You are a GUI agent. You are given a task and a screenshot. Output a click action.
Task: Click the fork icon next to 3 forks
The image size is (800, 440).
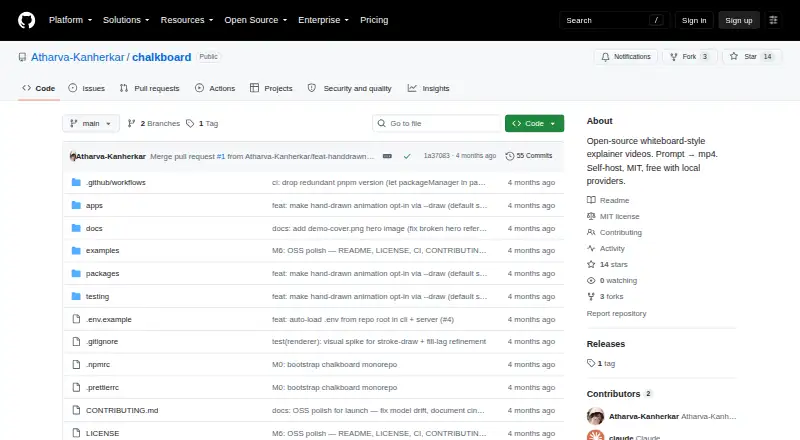point(591,297)
